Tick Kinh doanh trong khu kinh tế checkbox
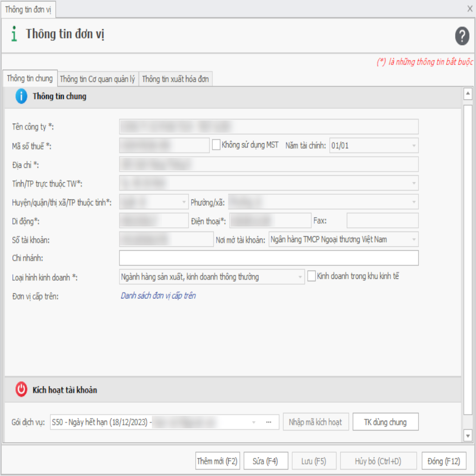The image size is (476, 476). tap(311, 276)
